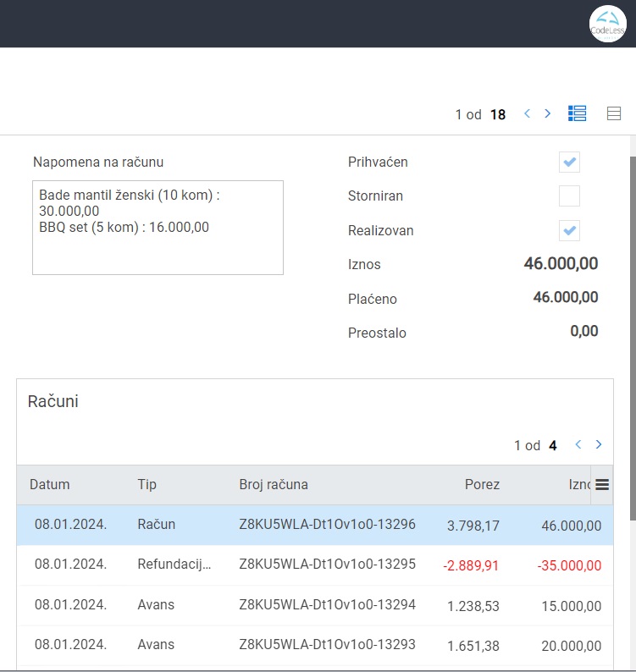Click the amount 20.000,00

(x=572, y=646)
